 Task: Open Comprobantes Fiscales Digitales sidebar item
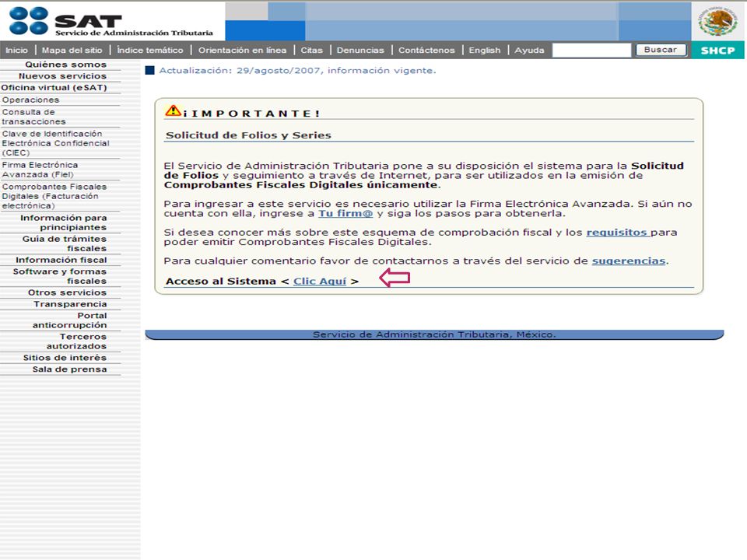point(54,196)
